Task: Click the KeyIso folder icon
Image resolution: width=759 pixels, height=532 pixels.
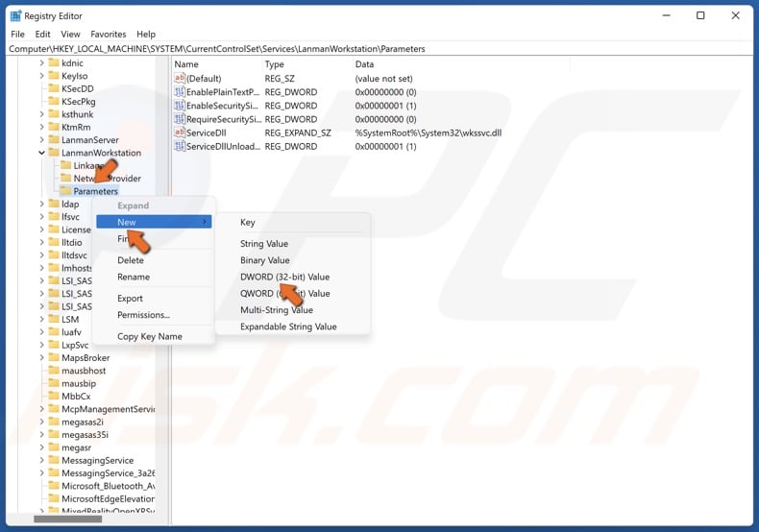Action: (x=54, y=76)
